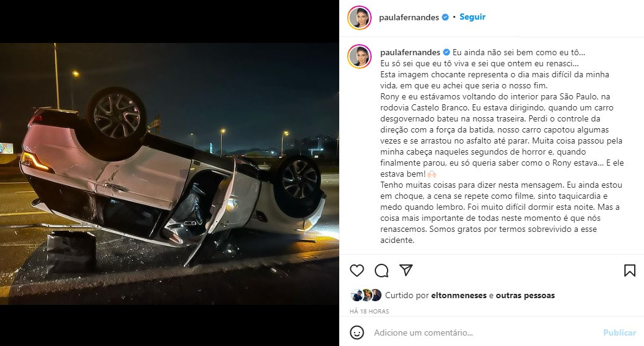Click the overturned car photo
The height and width of the screenshot is (346, 644).
[x=169, y=174]
